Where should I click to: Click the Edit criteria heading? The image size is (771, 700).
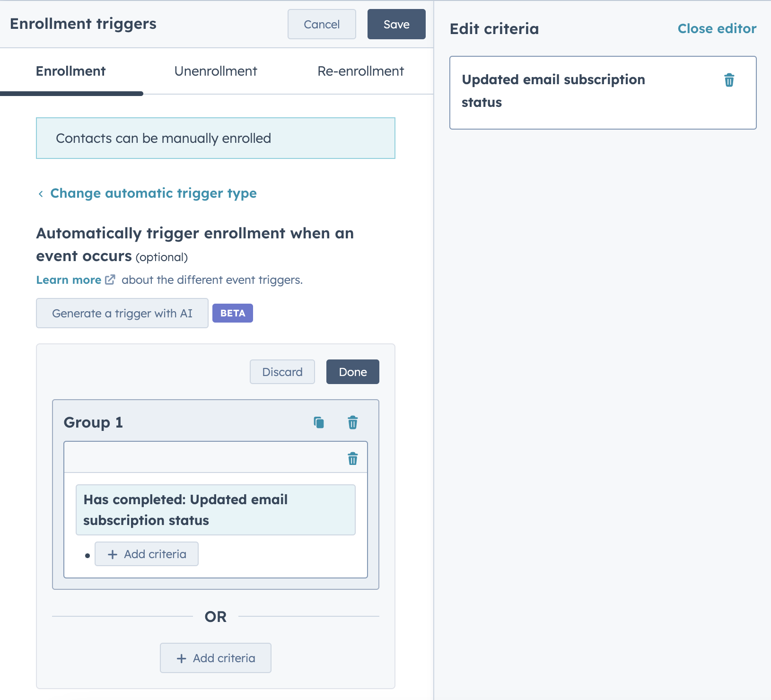click(494, 29)
